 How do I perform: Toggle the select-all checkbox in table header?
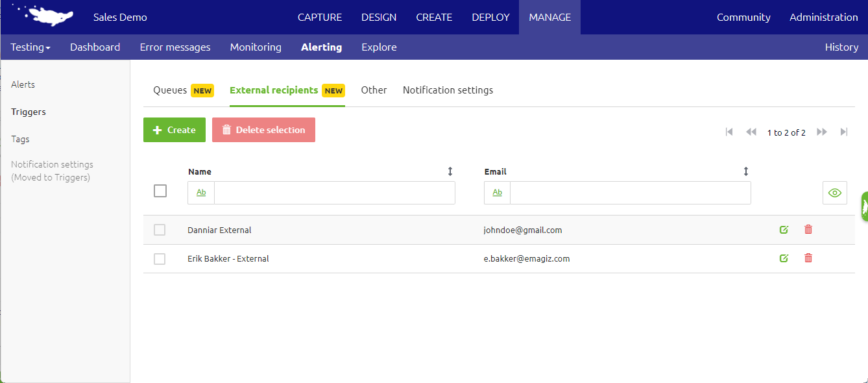click(x=160, y=190)
